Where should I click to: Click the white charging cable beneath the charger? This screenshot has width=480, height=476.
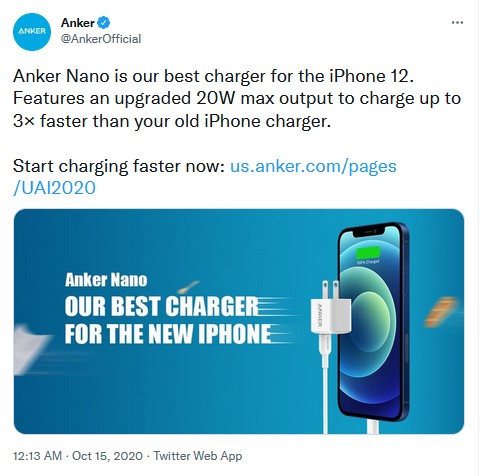tap(324, 383)
